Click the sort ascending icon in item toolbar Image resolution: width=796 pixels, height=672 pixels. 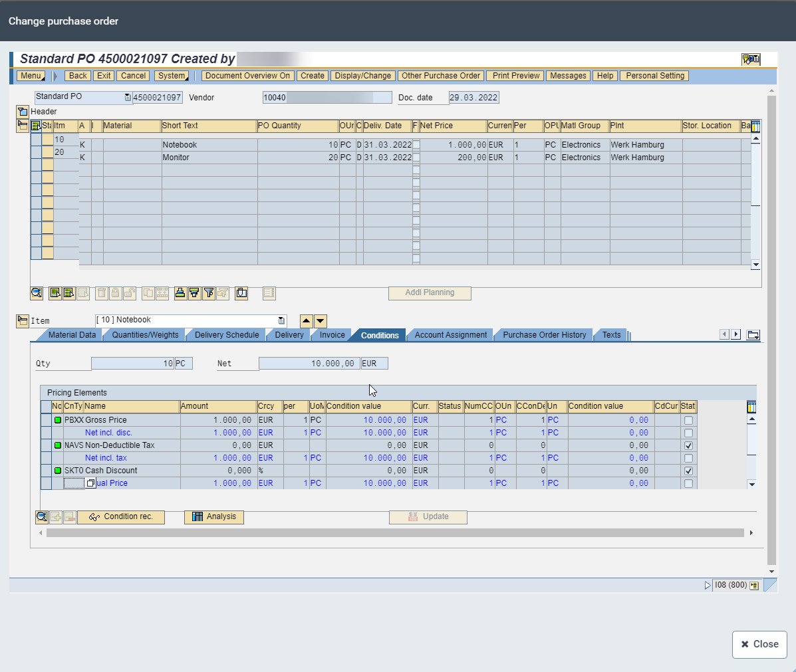(x=180, y=293)
